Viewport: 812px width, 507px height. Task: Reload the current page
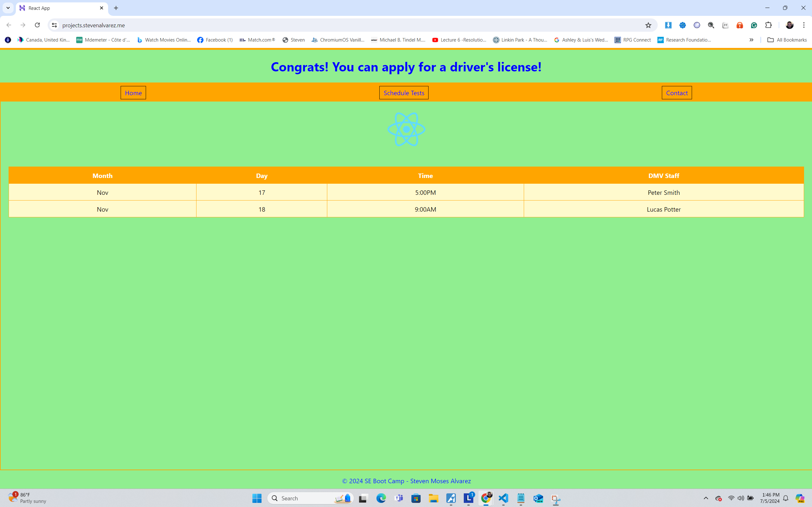coord(37,25)
